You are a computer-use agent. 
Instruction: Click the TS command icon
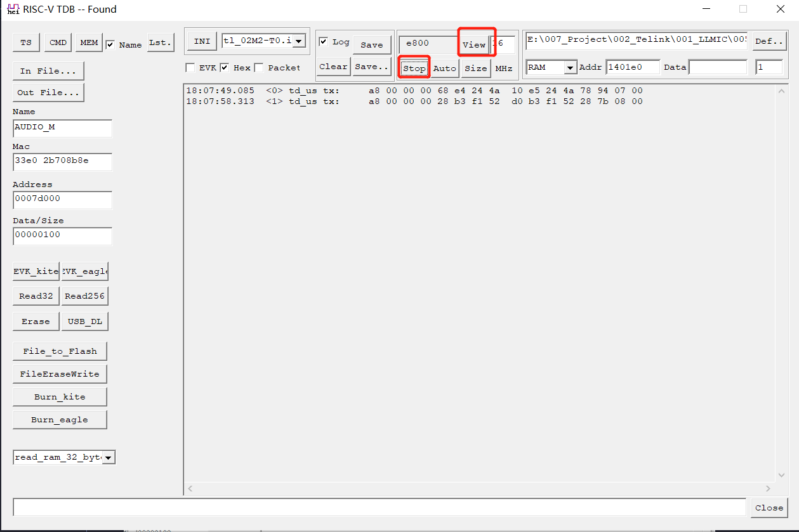26,42
